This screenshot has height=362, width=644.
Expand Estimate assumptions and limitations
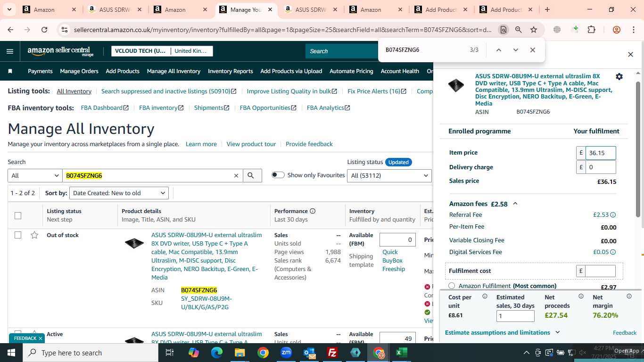click(503, 333)
